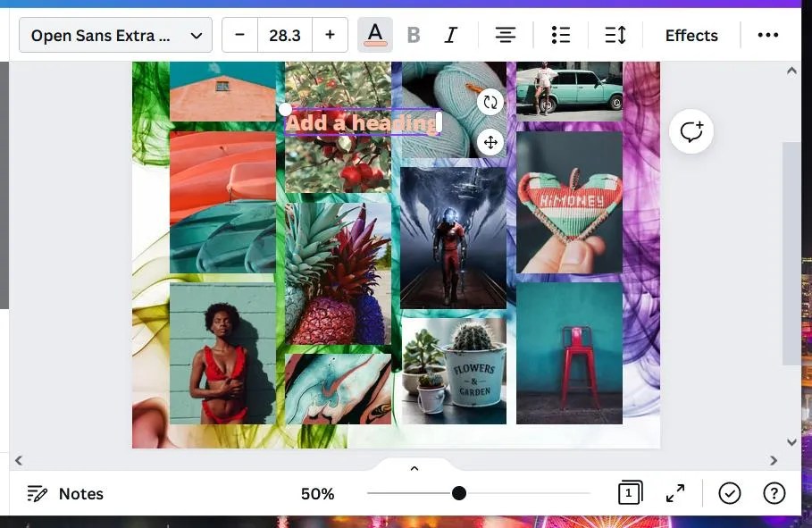This screenshot has height=528, width=812.
Task: Expand the bottom panel with the chevron
Action: point(414,467)
